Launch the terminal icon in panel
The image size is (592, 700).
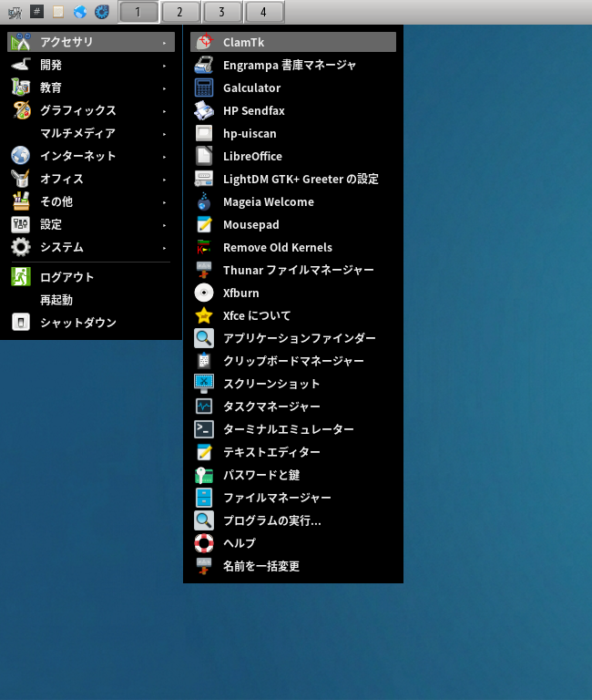pyautogui.click(x=36, y=12)
